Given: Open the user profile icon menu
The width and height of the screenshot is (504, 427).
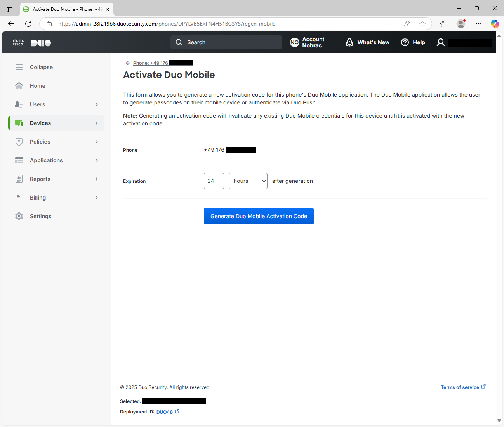Looking at the screenshot, I should (x=441, y=42).
